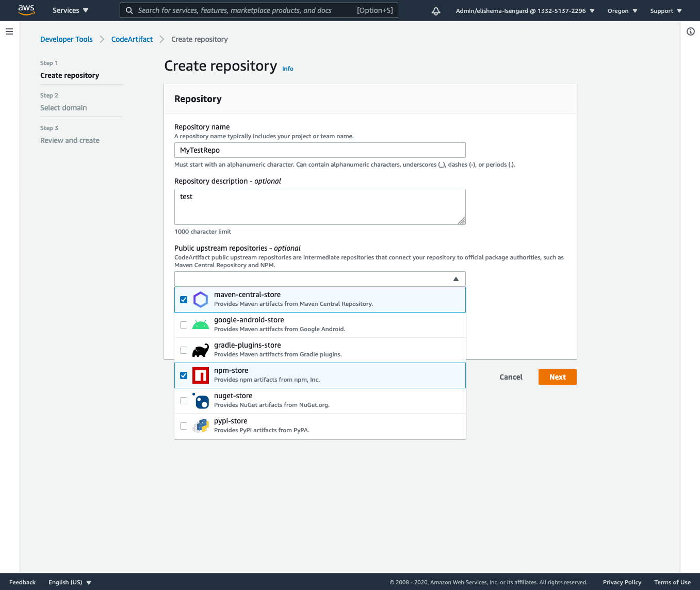
Task: Check the google-android-store checkbox
Action: coord(184,325)
